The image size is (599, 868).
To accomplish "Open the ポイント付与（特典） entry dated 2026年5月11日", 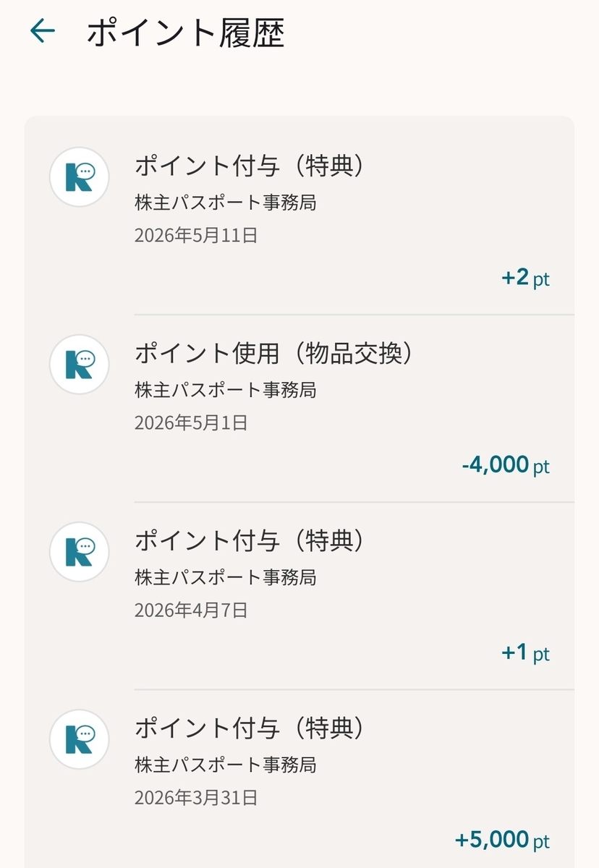I will click(x=299, y=216).
